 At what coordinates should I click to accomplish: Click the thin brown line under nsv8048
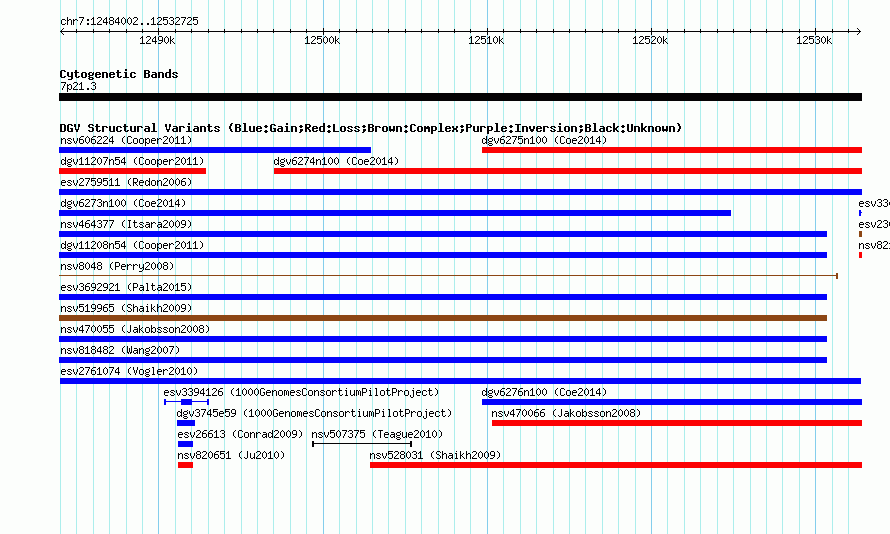(448, 276)
